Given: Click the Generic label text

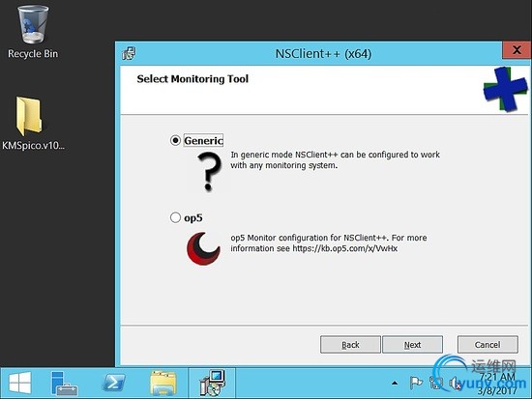Looking at the screenshot, I should coord(203,140).
